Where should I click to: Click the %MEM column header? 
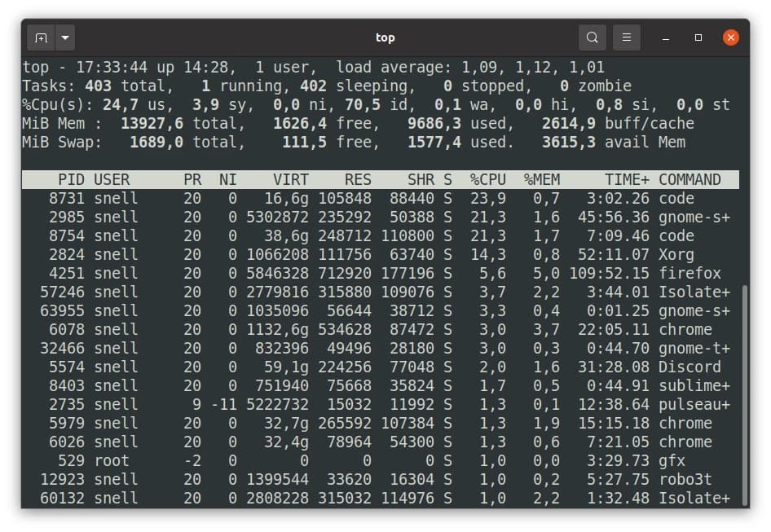541,179
